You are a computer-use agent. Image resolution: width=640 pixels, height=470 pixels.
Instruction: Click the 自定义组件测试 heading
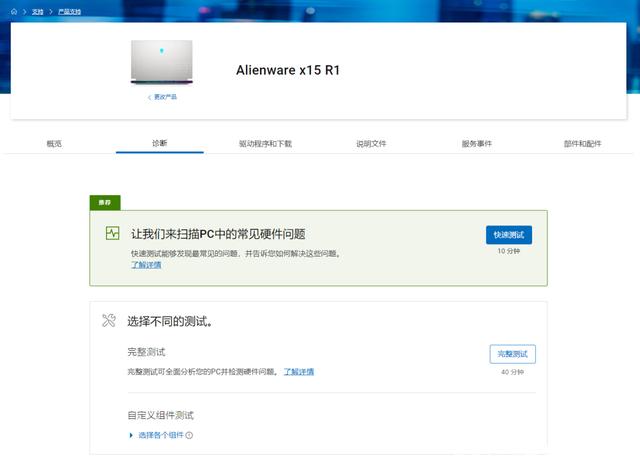(x=160, y=415)
